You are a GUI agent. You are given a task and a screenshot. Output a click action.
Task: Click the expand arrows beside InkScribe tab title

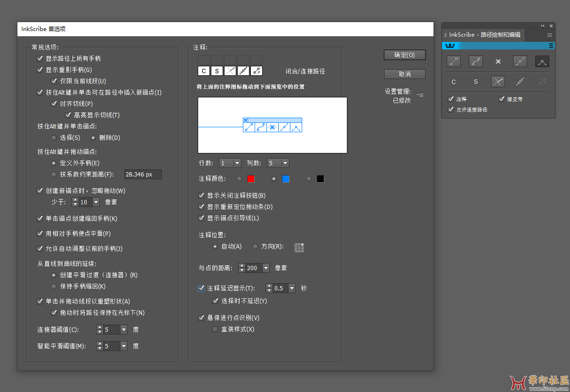click(x=446, y=35)
